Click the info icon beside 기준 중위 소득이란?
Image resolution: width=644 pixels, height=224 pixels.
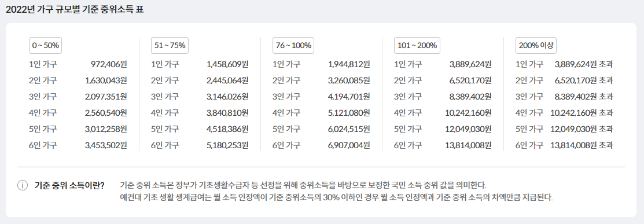tap(23, 185)
